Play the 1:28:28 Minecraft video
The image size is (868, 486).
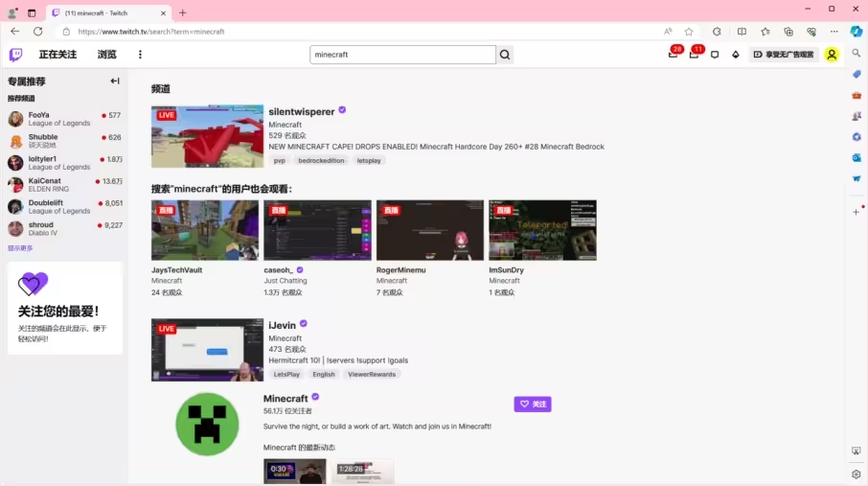363,471
